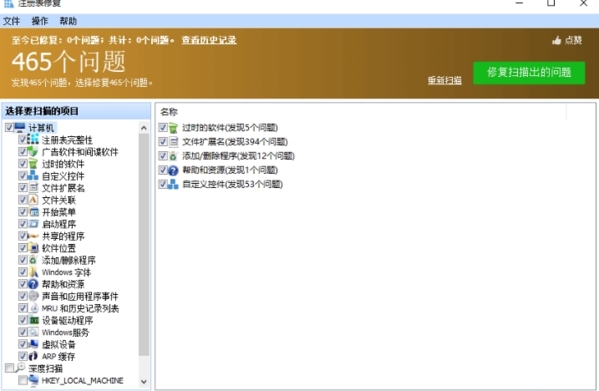
Task: Toggle the 注册表完整性 checkbox
Action: [23, 139]
